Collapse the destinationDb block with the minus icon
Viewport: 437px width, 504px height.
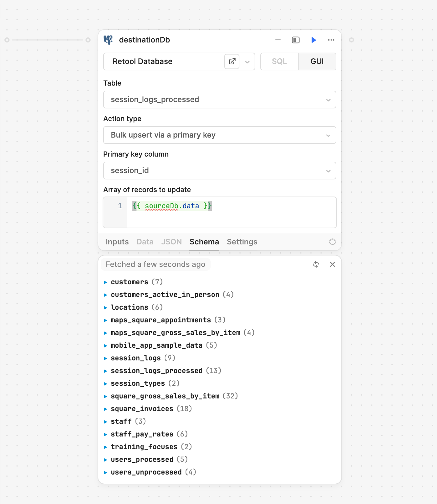tap(278, 40)
